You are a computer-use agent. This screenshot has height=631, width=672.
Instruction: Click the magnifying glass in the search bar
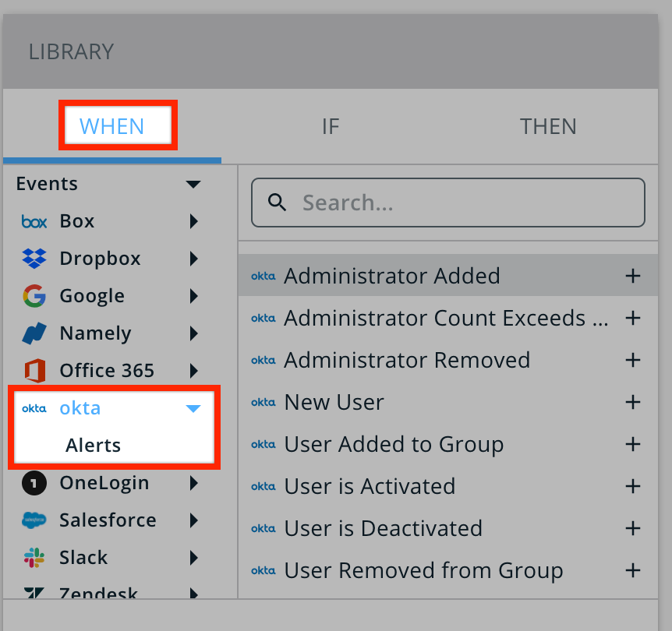[x=278, y=203]
